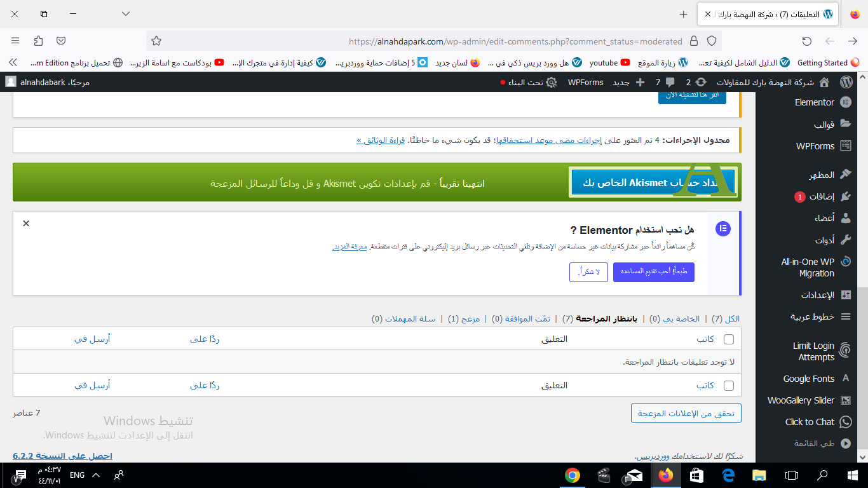The image size is (868, 488).
Task: Tick the select-all checkbox in table footer
Action: pos(729,386)
